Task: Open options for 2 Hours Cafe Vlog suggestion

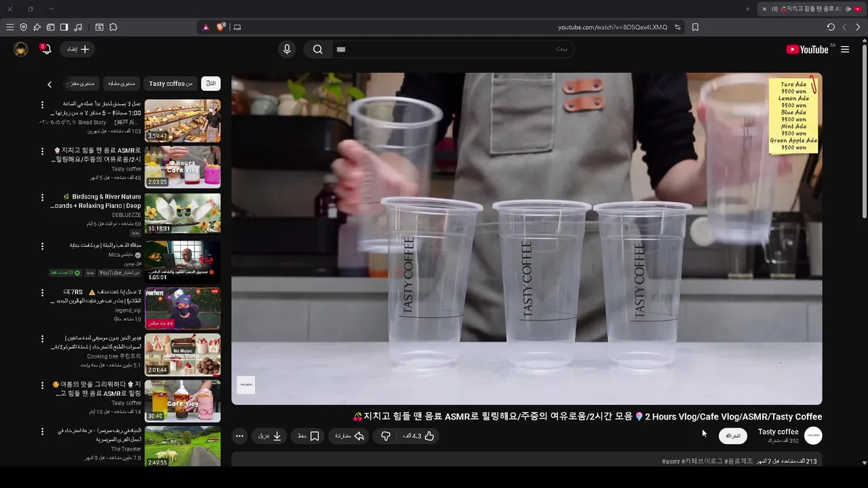Action: pyautogui.click(x=42, y=151)
